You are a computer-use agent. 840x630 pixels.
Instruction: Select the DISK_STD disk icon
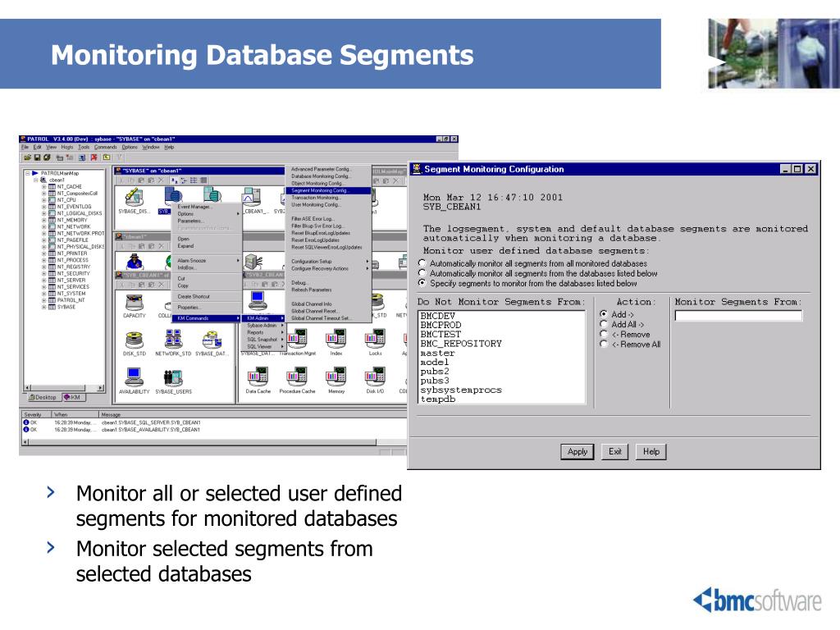[134, 340]
